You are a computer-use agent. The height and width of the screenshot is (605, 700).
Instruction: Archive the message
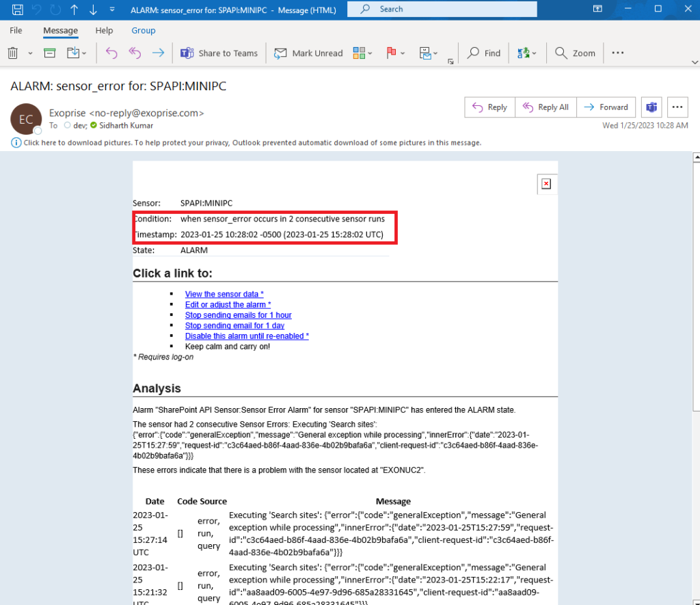pos(49,53)
